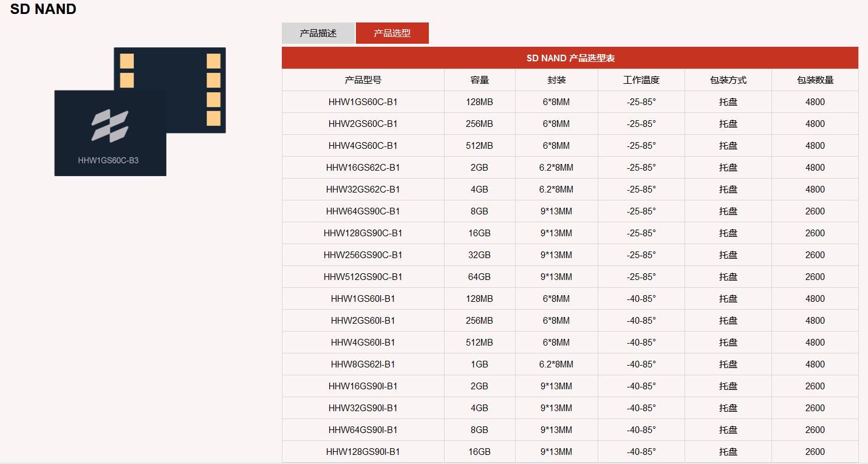Click 512MB capacity in HHW4GS60I-B1 row
Viewport: 868px width, 464px height.
480,343
